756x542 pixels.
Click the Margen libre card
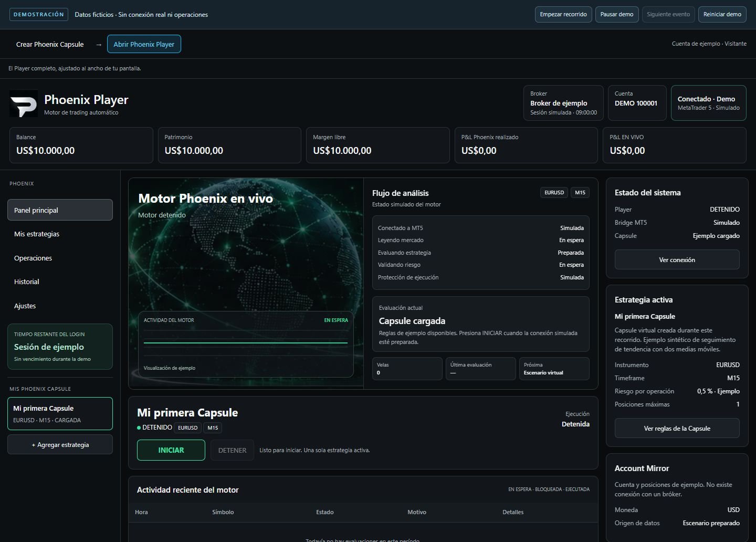pos(378,145)
